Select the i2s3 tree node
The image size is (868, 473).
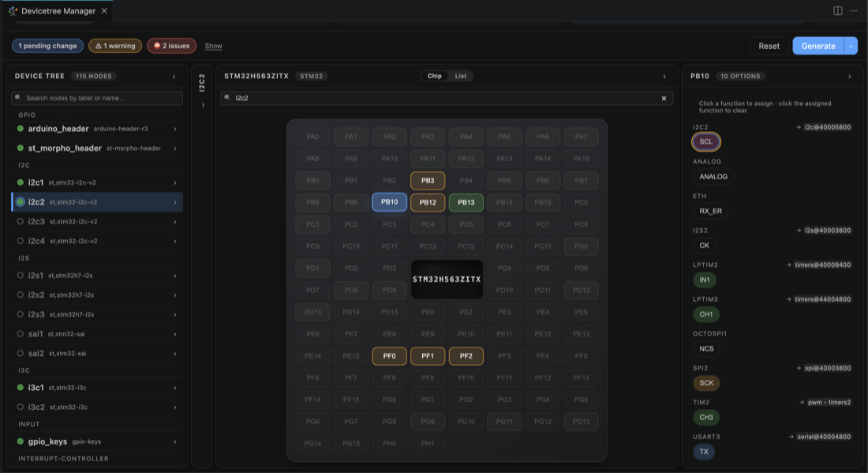coord(97,314)
